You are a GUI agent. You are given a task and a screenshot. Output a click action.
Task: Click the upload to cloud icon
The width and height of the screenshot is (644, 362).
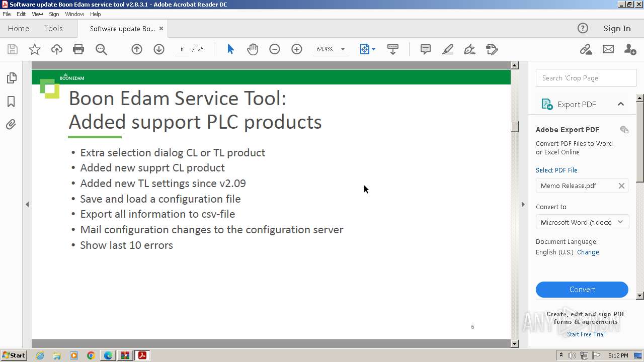(57, 49)
